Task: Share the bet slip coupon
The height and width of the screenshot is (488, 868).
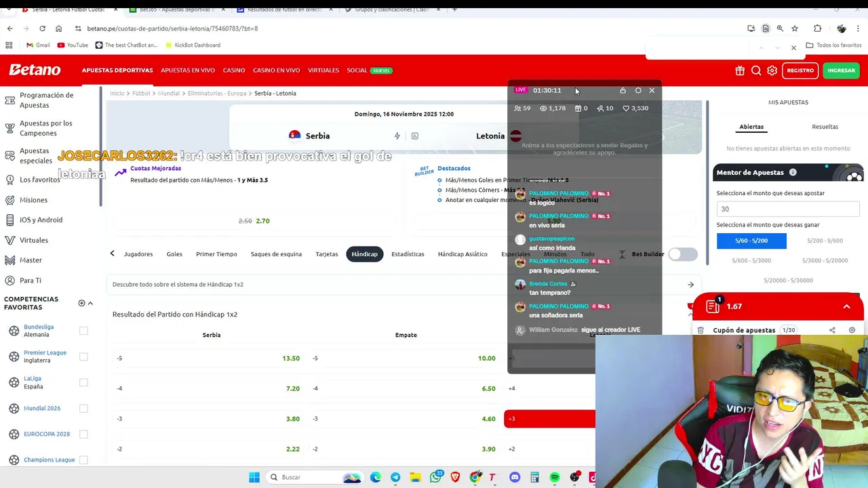Action: (832, 330)
